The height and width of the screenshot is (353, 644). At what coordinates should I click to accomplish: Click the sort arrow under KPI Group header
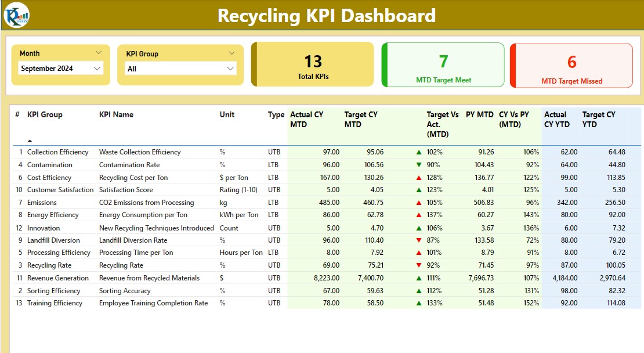click(30, 141)
